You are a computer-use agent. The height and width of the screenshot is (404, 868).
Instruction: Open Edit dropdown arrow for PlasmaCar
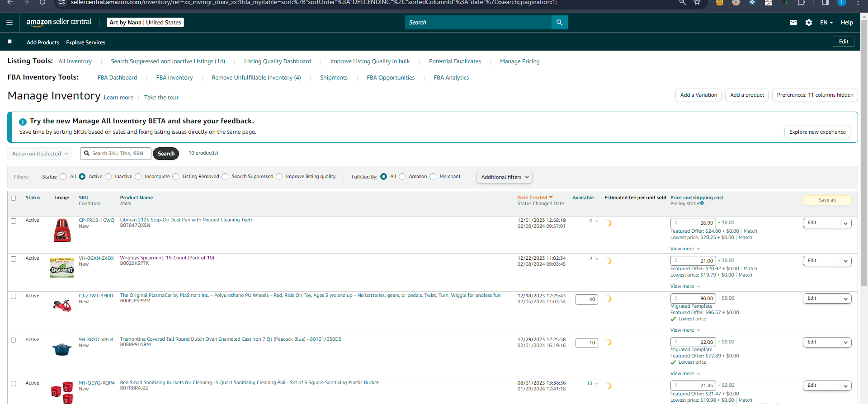(x=846, y=299)
